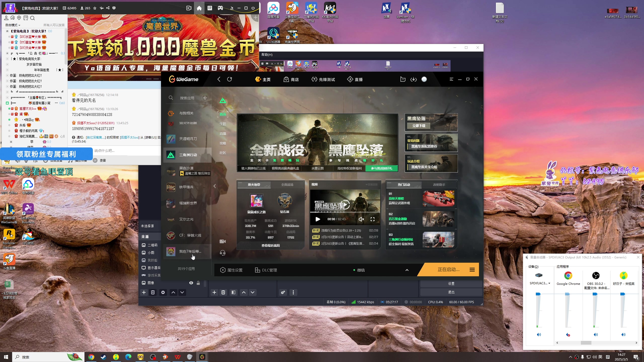The width and height of the screenshot is (644, 362).
Task: Collapse the WeGame game list sidebar
Action: [x=215, y=186]
